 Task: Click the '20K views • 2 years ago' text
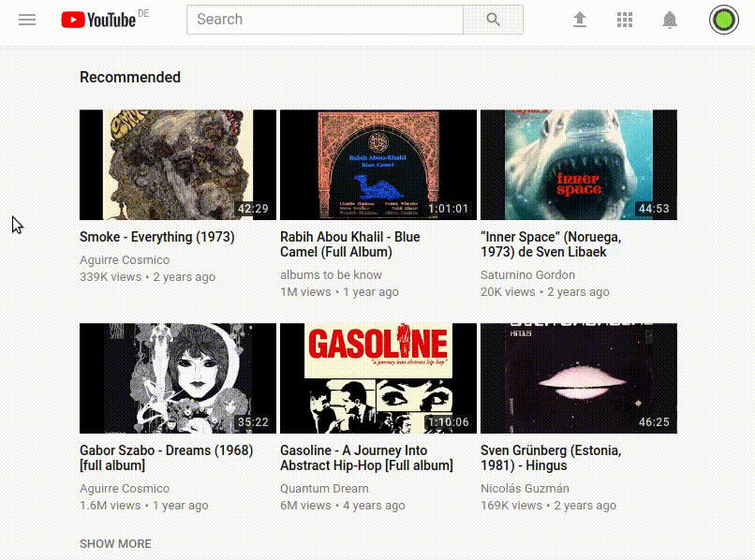545,292
